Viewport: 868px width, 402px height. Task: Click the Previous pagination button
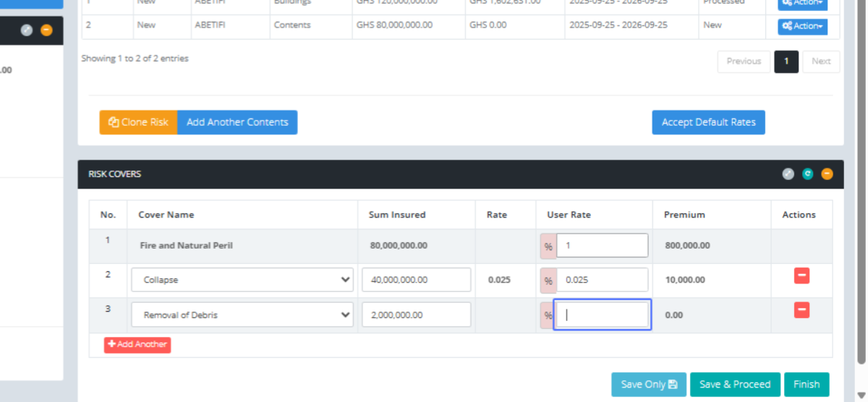(744, 61)
